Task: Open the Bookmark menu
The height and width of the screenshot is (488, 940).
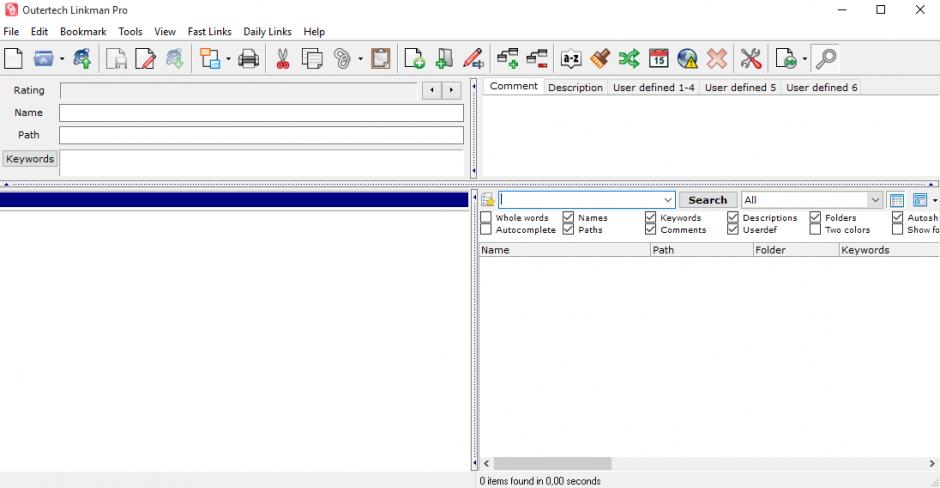Action: click(x=83, y=32)
